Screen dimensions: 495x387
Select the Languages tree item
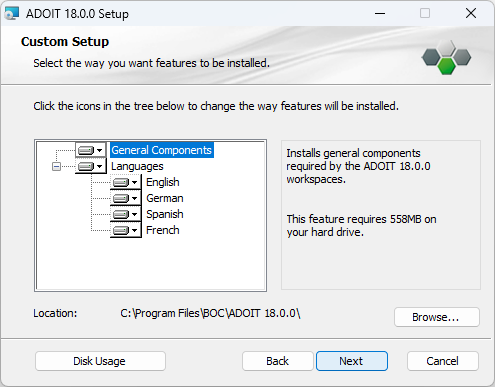137,166
